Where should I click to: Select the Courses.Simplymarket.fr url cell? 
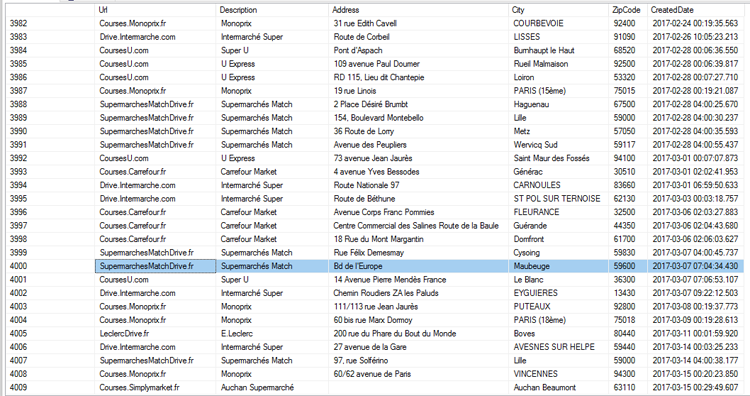[x=155, y=387]
